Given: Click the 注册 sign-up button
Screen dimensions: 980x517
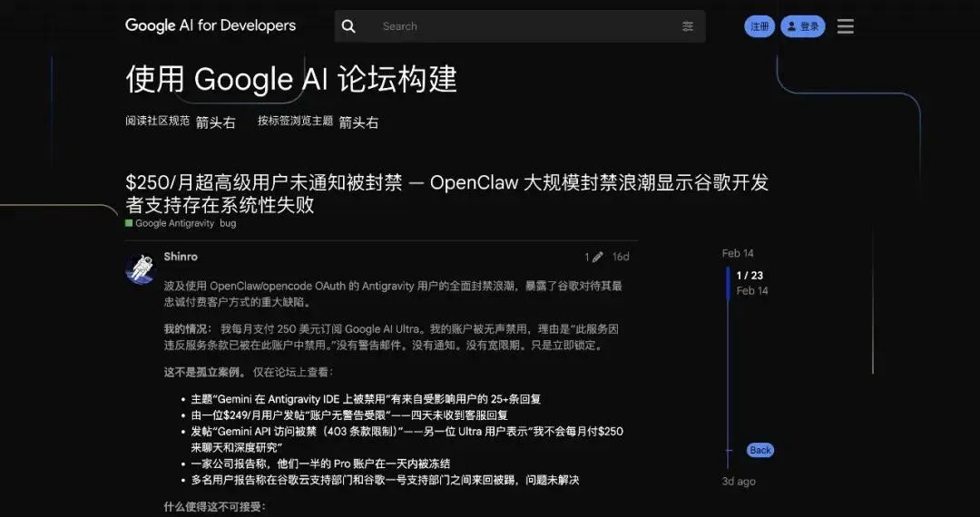Looking at the screenshot, I should 759,26.
